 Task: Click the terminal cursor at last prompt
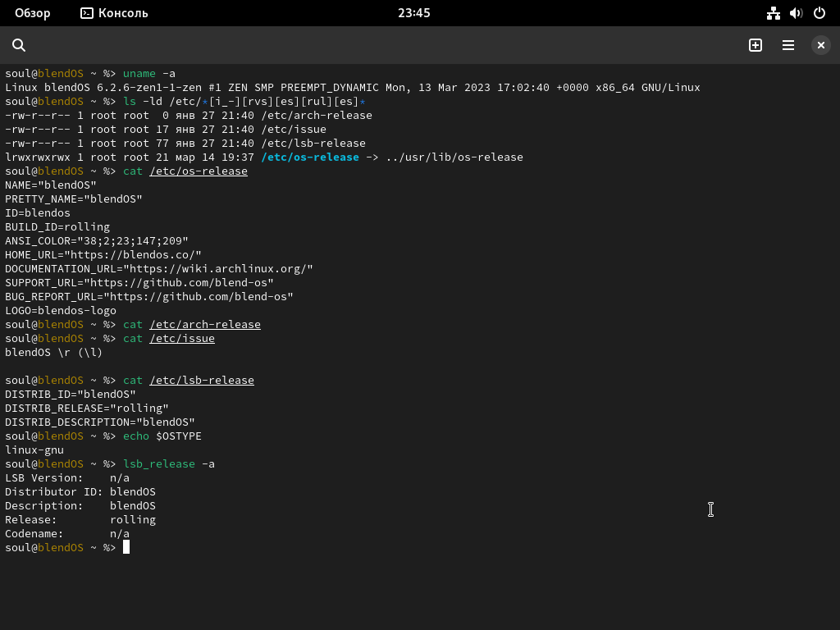126,547
